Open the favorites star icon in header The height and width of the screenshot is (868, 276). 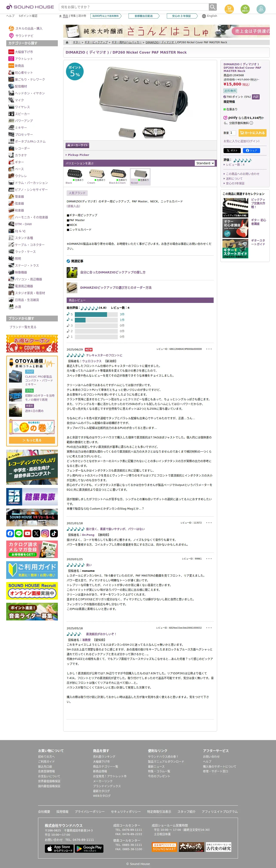[245, 9]
